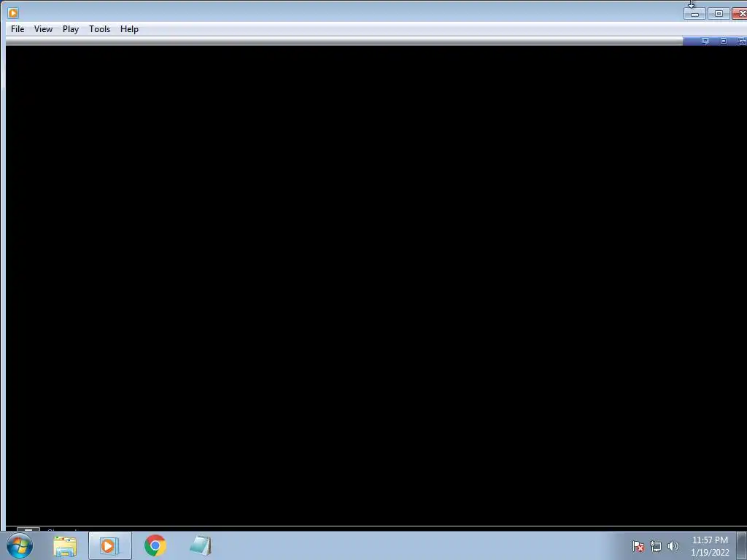
Task: Open the View menu
Action: click(x=43, y=29)
